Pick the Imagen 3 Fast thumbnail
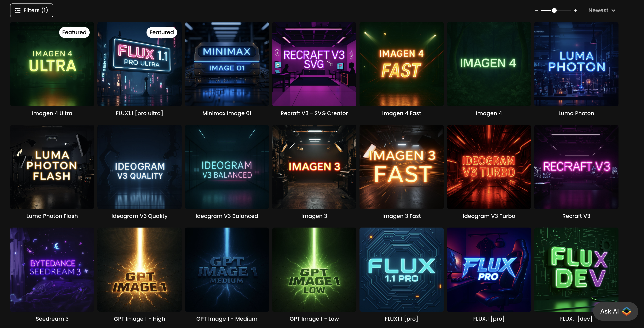Screen dimensions: 644x328 (401, 167)
